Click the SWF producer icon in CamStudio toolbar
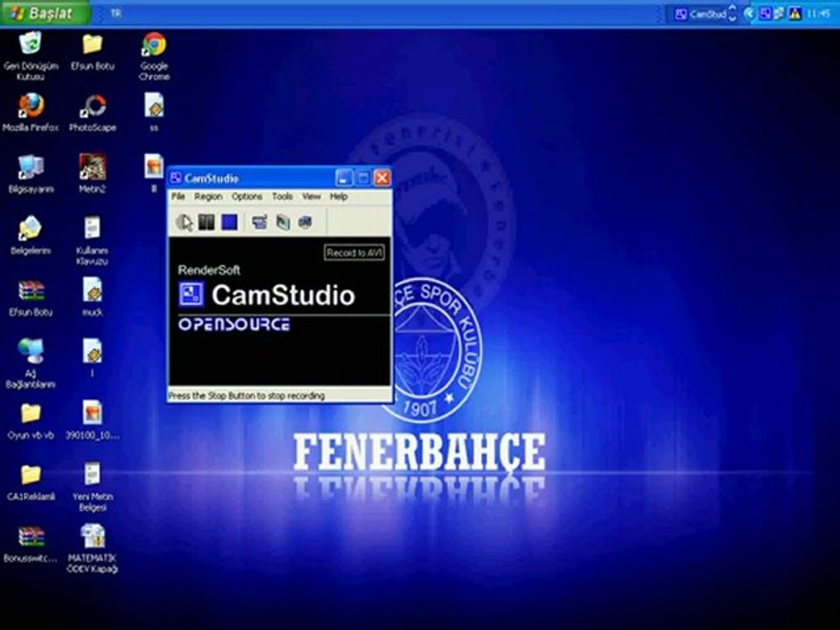840x630 pixels. point(305,222)
